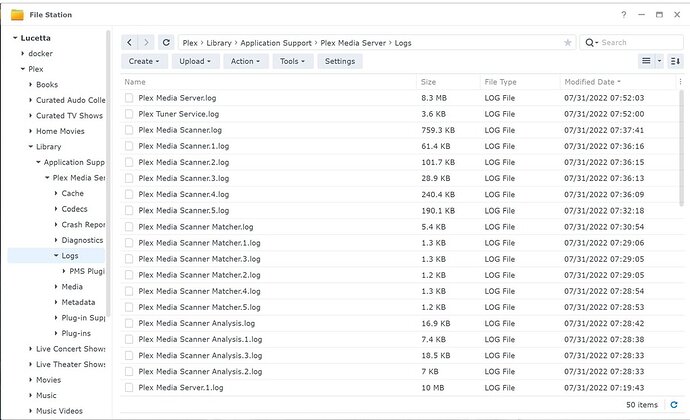
Task: Check the box for Plex Tuner Service.log
Action: click(129, 114)
